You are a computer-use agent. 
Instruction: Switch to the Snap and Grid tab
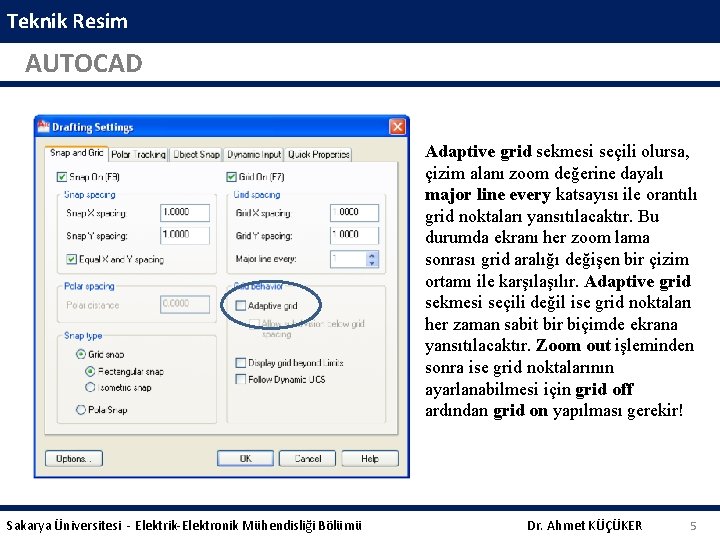pos(76,153)
